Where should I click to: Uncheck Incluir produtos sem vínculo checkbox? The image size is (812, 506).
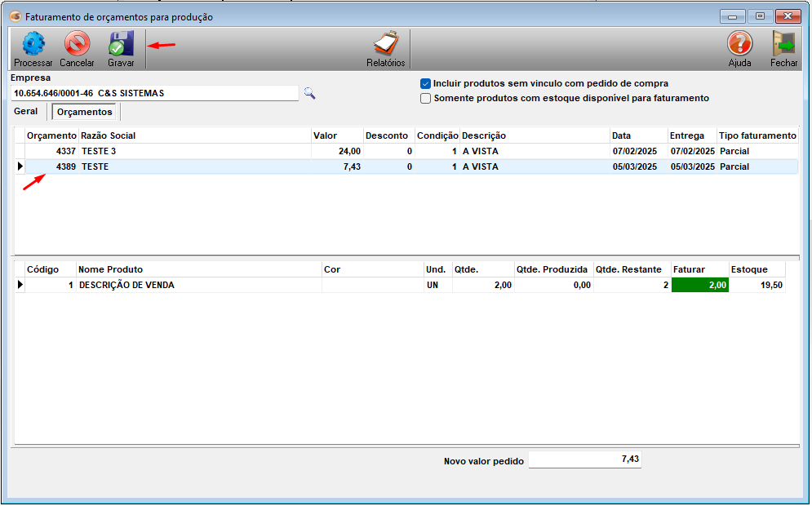pos(425,83)
